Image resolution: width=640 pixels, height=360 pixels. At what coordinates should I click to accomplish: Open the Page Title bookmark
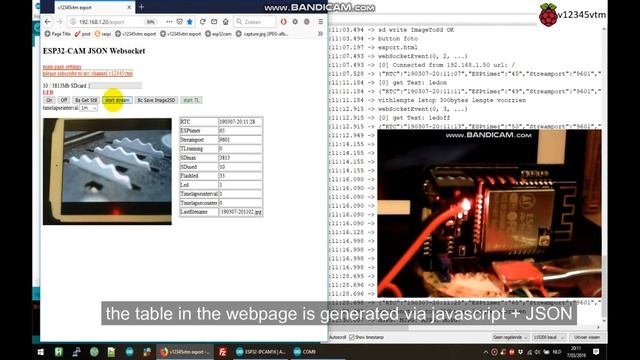point(58,34)
